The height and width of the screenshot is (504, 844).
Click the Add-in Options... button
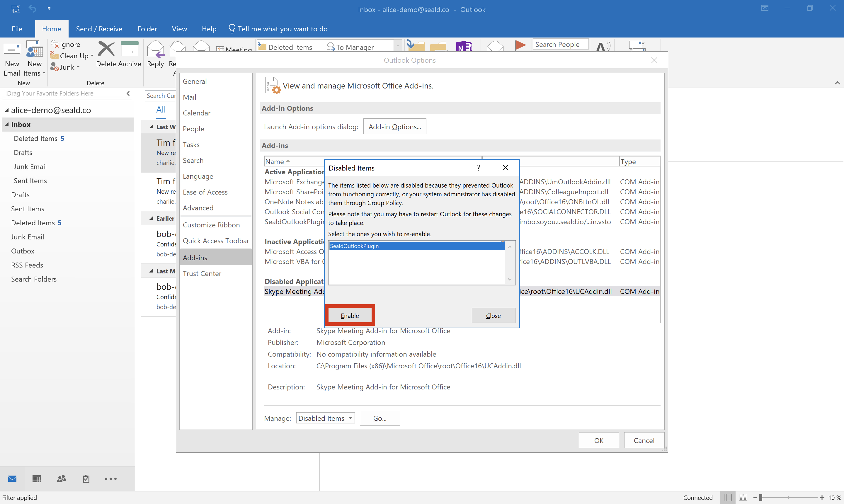(395, 127)
